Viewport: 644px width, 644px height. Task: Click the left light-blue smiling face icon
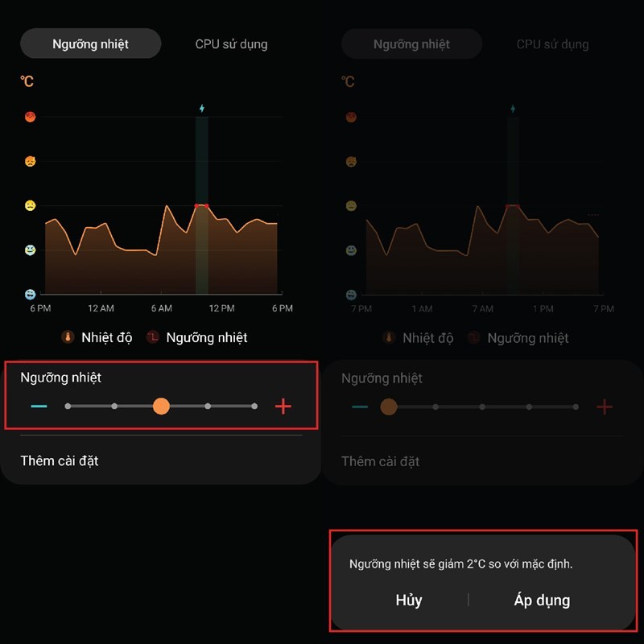click(x=30, y=250)
